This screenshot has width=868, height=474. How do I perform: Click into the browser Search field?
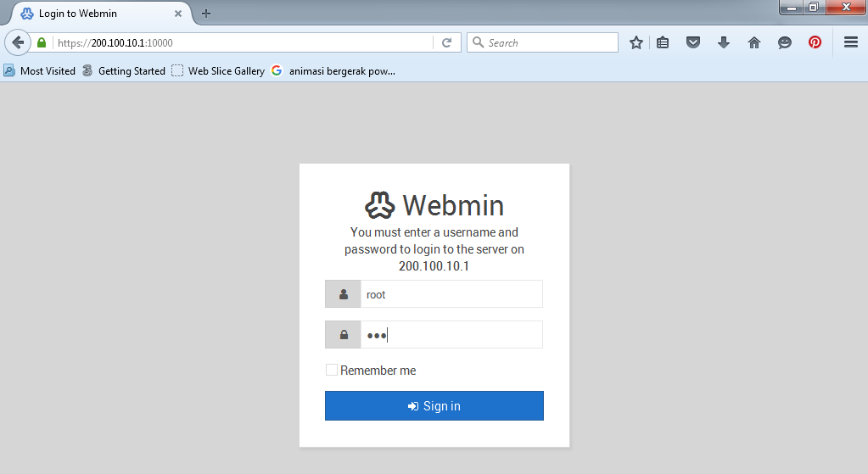pos(542,42)
